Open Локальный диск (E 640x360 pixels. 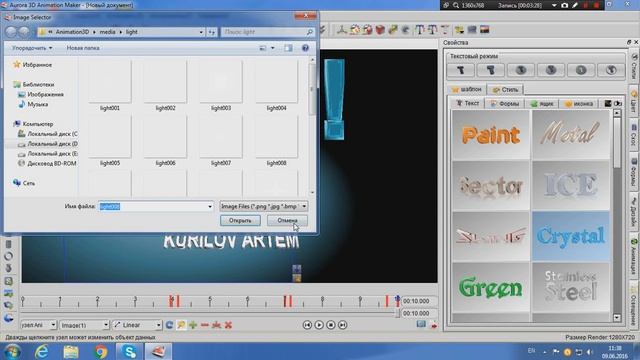[52, 153]
